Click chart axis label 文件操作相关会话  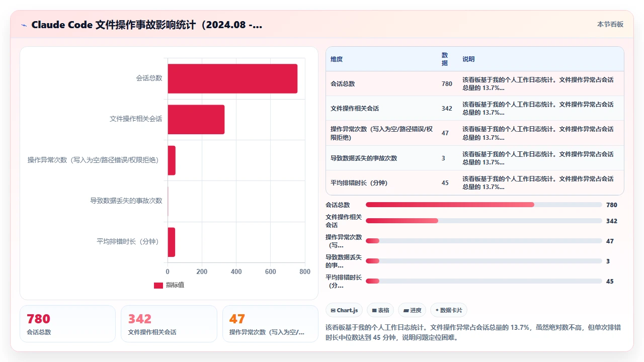[x=136, y=119]
